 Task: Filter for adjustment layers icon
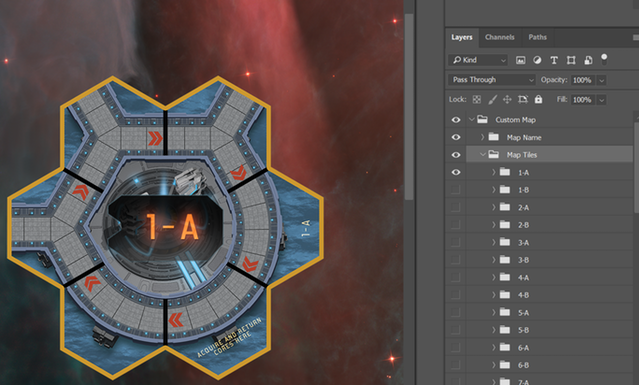(x=537, y=60)
